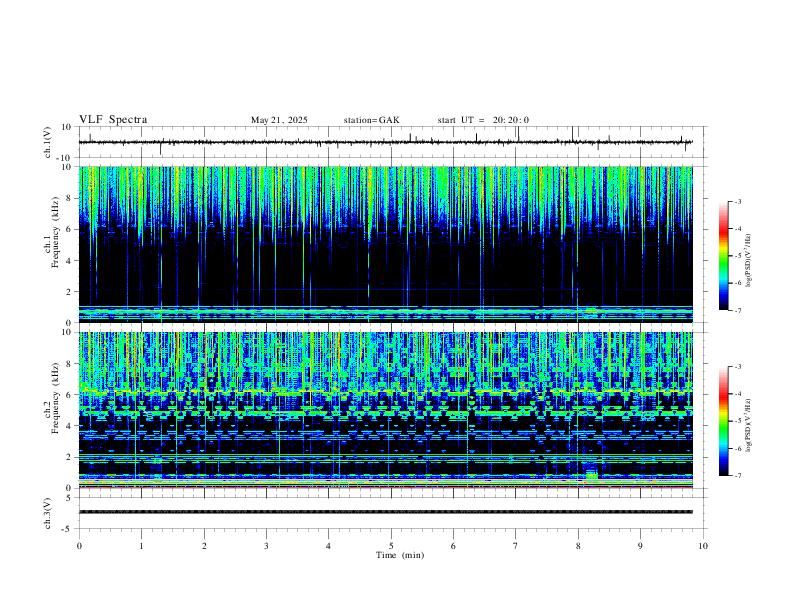Select the date text "May 21, 2025"
Image resolution: width=792 pixels, height=612 pixels.
click(279, 120)
